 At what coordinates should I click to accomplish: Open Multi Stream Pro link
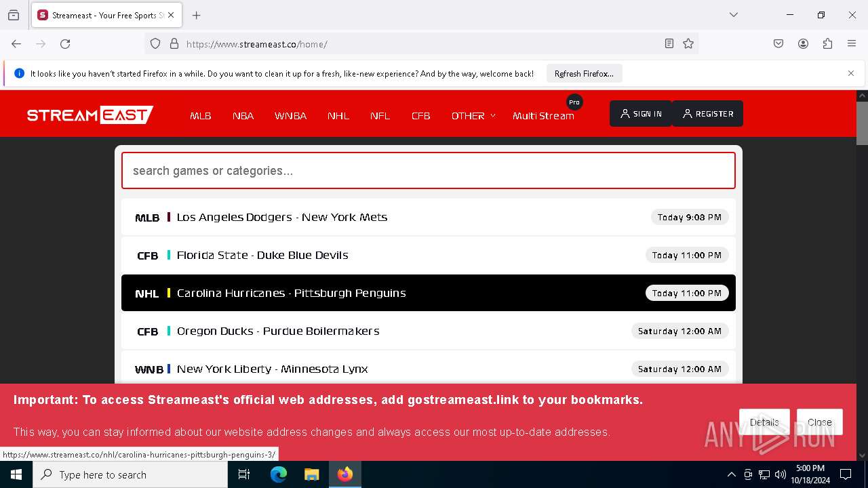[x=543, y=116]
